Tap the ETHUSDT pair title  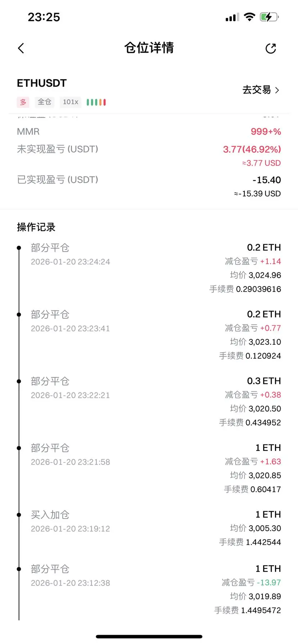point(42,83)
